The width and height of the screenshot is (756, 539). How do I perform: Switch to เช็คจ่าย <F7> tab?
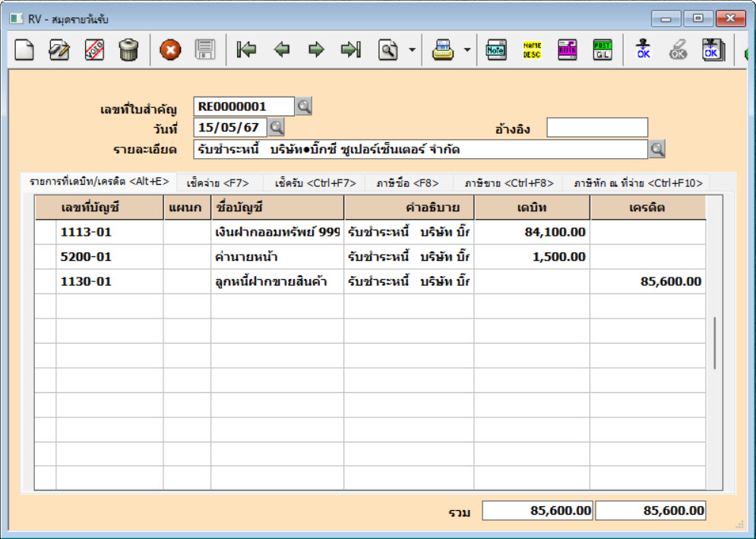[218, 183]
